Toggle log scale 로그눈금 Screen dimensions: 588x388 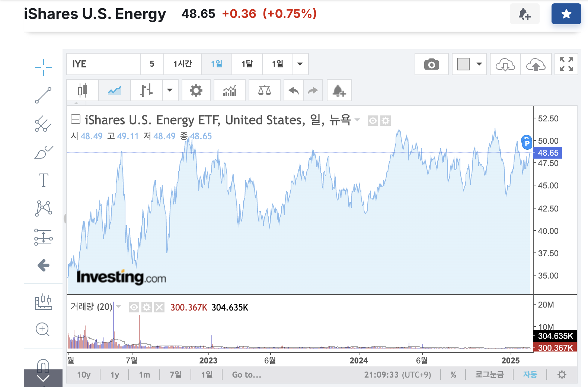pos(489,375)
